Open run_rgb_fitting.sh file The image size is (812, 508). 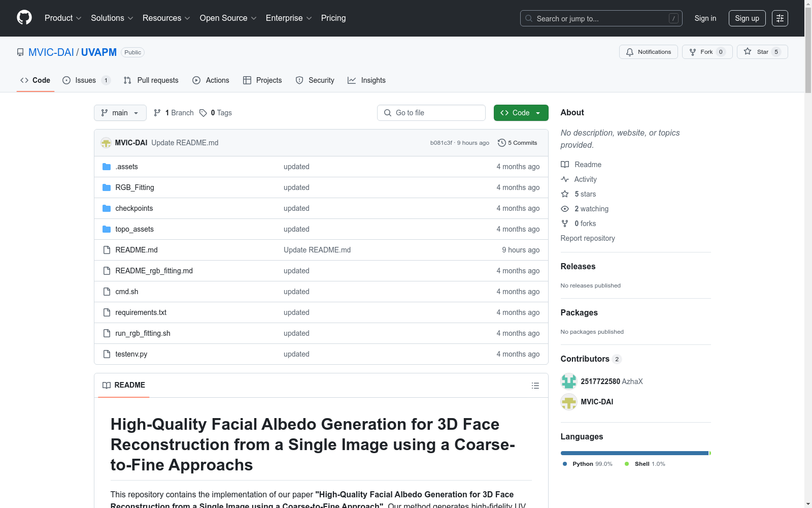[143, 333]
